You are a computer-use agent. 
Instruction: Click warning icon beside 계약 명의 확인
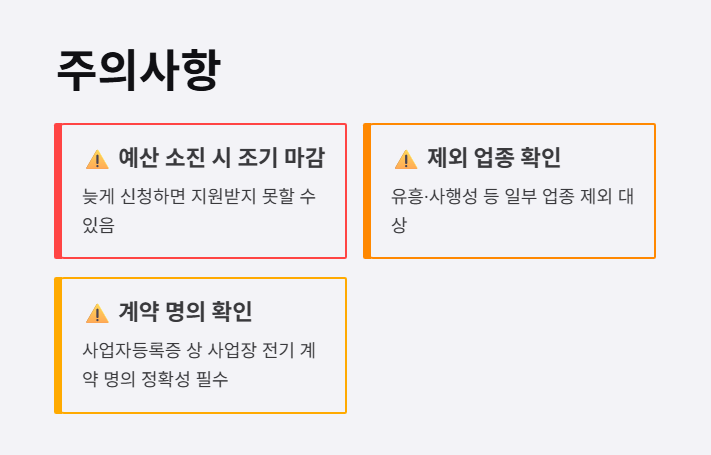click(97, 313)
